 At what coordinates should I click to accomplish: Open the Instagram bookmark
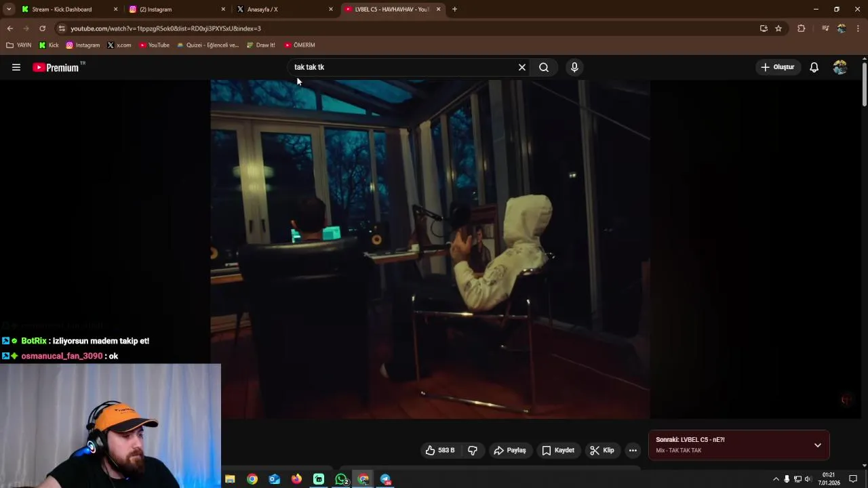[83, 45]
